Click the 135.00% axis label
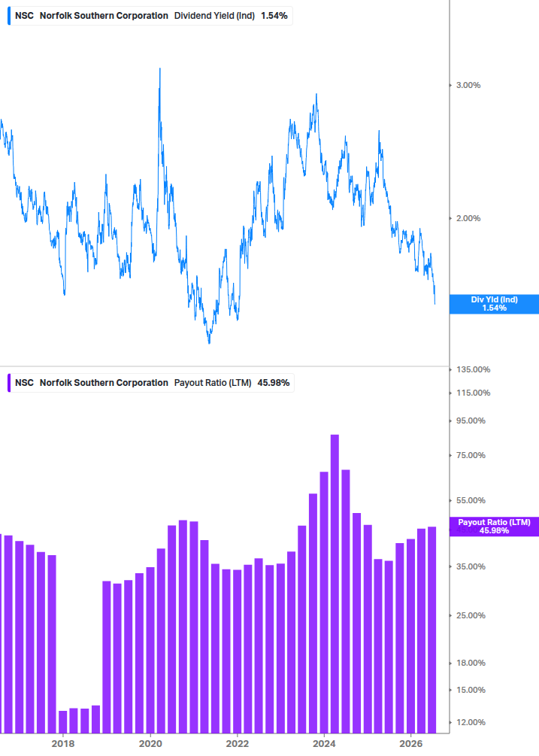This screenshot has width=539, height=756. (x=473, y=370)
